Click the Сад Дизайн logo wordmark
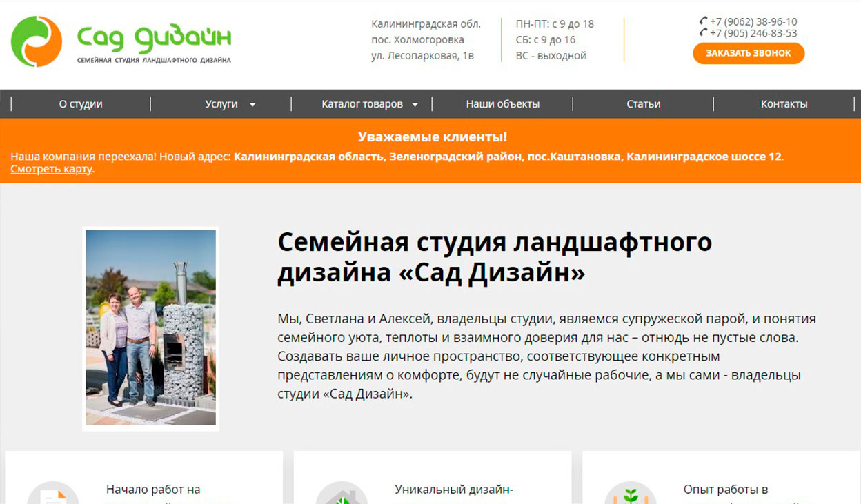Screen dimensions: 861x504 154,39
